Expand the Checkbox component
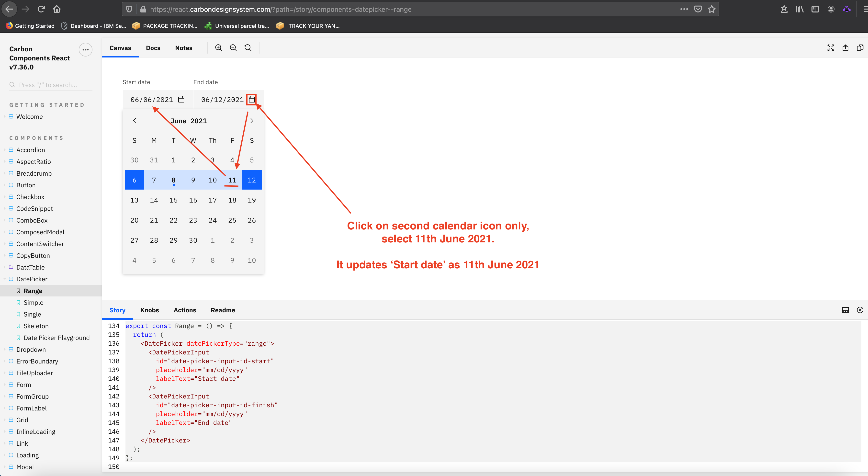Viewport: 868px width, 476px height. (30, 197)
